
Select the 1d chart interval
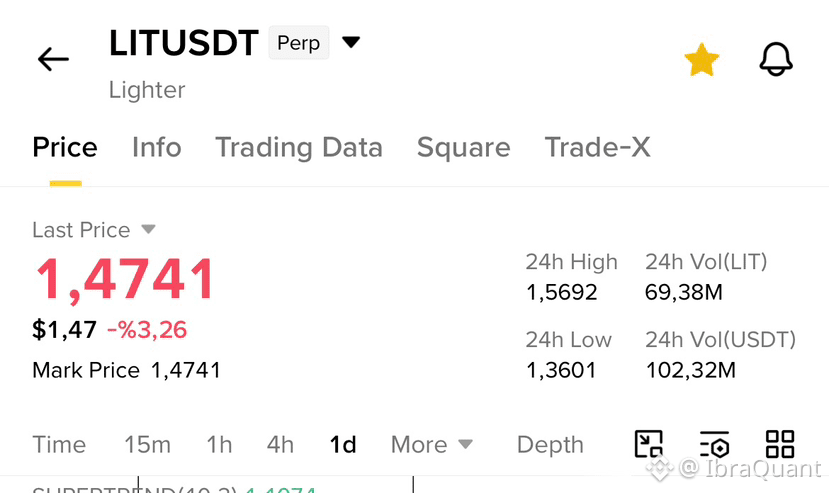343,444
